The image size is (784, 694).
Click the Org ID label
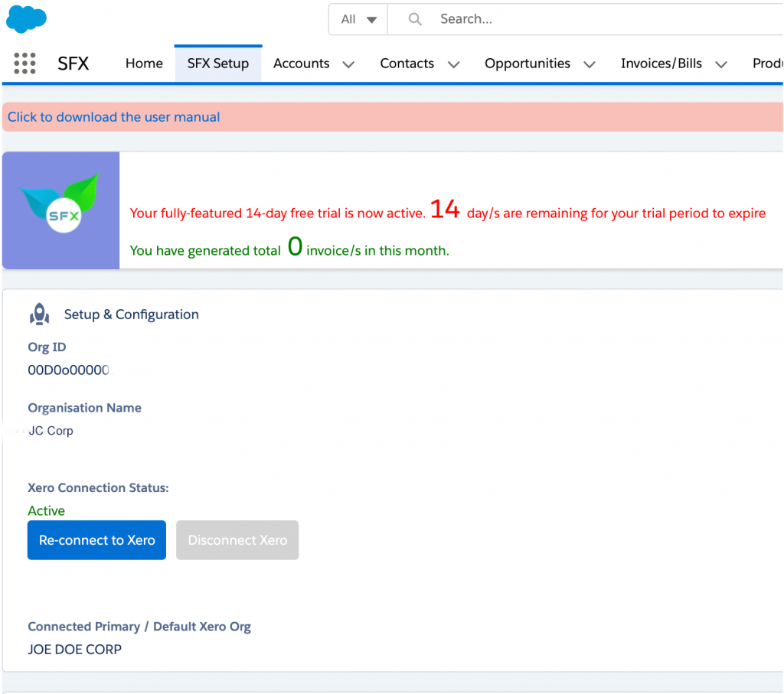47,347
